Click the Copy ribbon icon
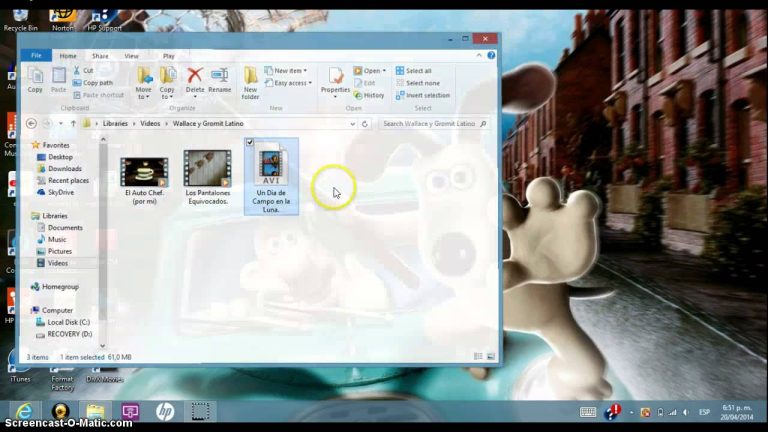Viewport: 768px width, 432px height. (x=35, y=80)
